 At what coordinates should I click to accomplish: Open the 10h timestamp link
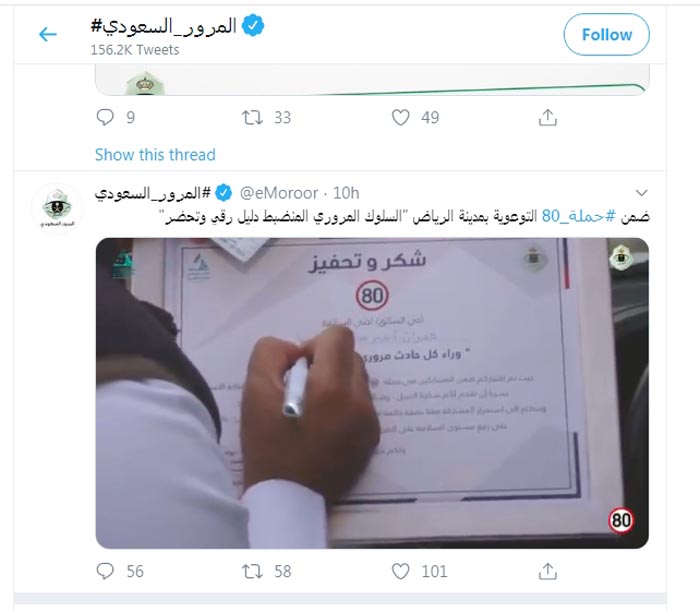click(x=346, y=193)
